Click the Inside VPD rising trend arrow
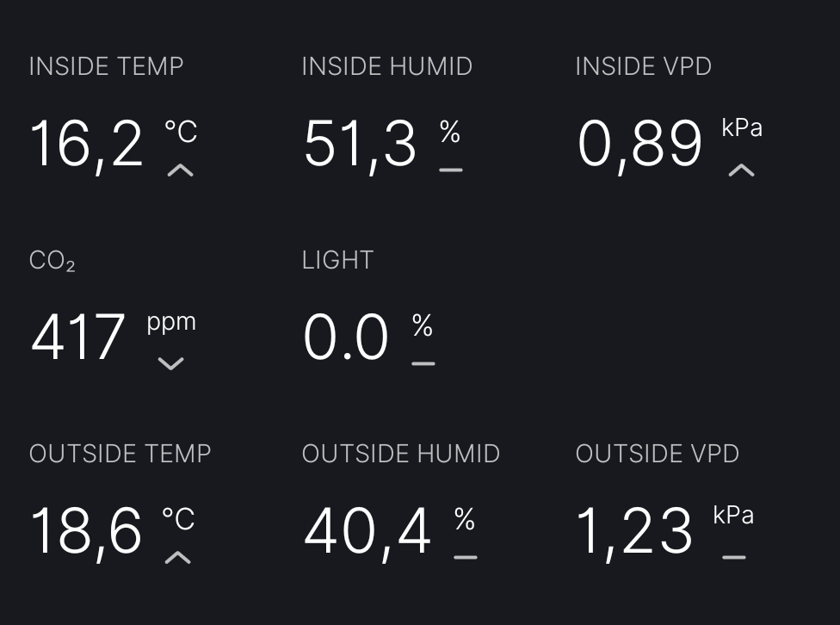 pyautogui.click(x=741, y=170)
